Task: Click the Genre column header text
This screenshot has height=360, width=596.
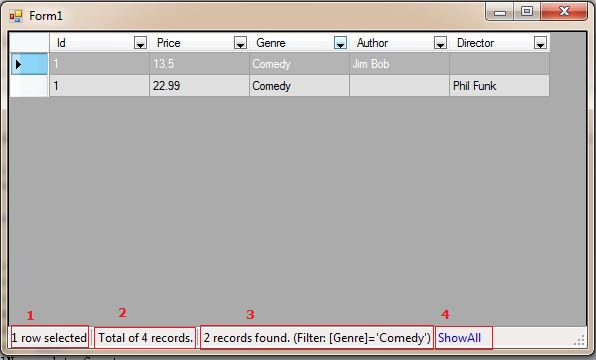Action: pyautogui.click(x=271, y=43)
